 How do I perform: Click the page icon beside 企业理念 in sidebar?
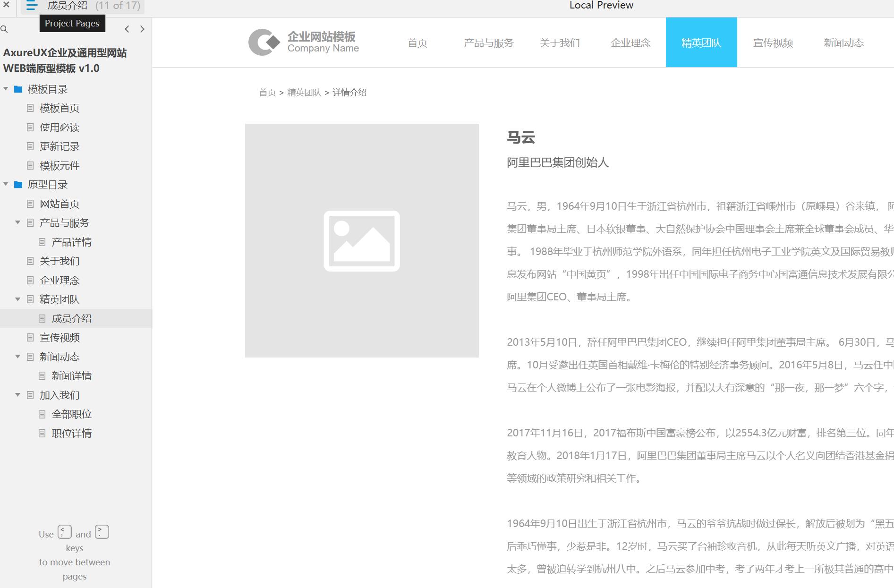pyautogui.click(x=30, y=281)
